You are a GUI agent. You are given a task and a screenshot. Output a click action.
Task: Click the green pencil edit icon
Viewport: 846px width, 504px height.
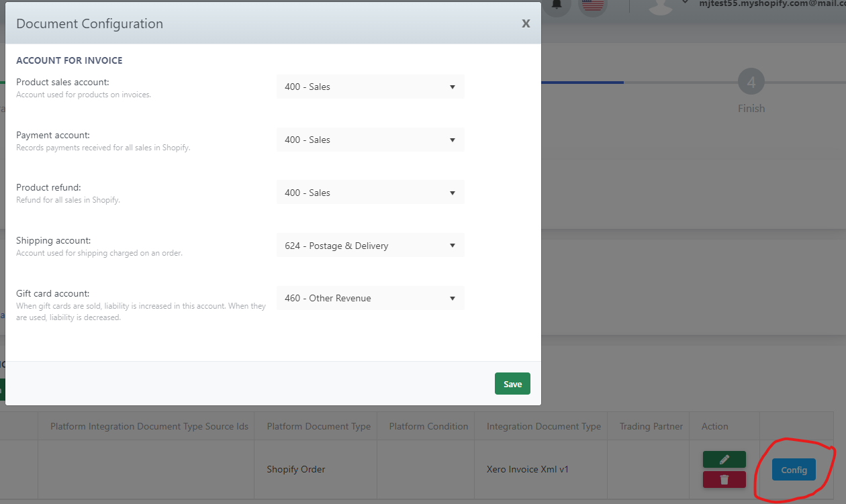(724, 459)
